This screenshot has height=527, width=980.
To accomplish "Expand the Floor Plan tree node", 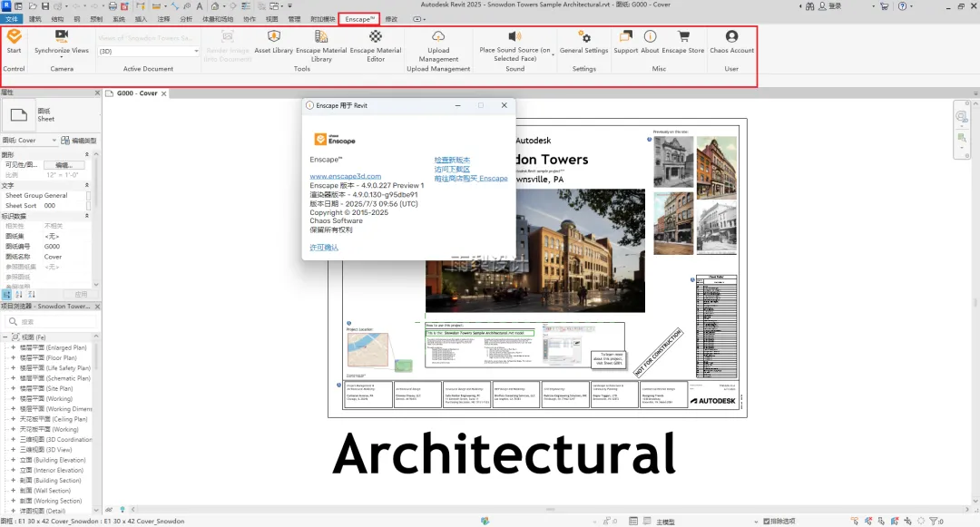I will [13, 357].
